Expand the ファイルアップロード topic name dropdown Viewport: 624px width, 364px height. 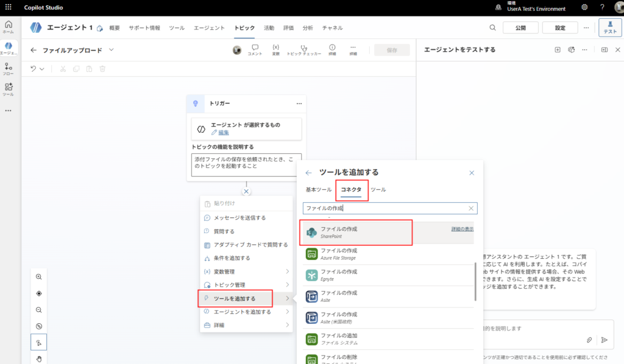click(111, 50)
